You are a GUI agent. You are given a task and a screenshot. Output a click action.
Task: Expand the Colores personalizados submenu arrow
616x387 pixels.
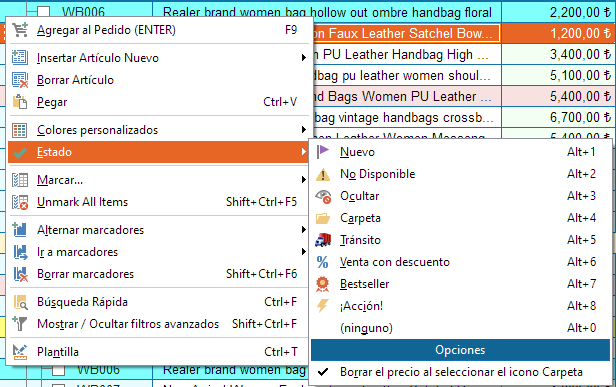304,130
